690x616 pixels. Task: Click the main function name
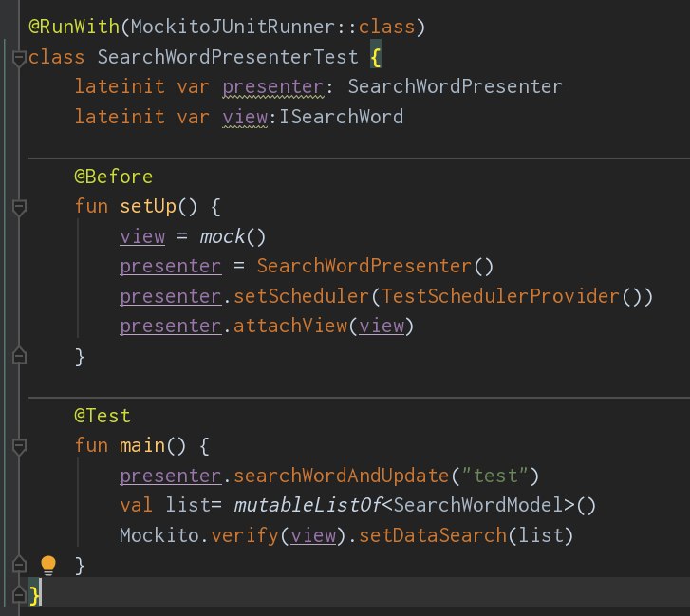tap(142, 446)
